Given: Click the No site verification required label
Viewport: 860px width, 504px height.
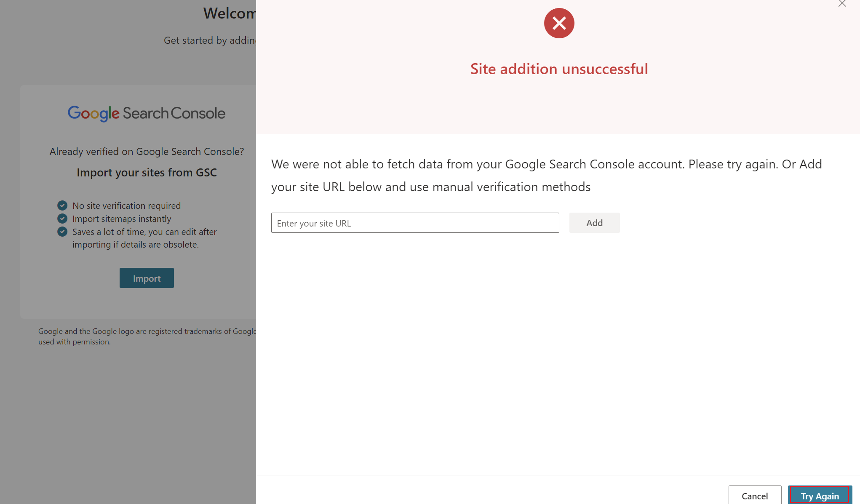Looking at the screenshot, I should (x=126, y=205).
